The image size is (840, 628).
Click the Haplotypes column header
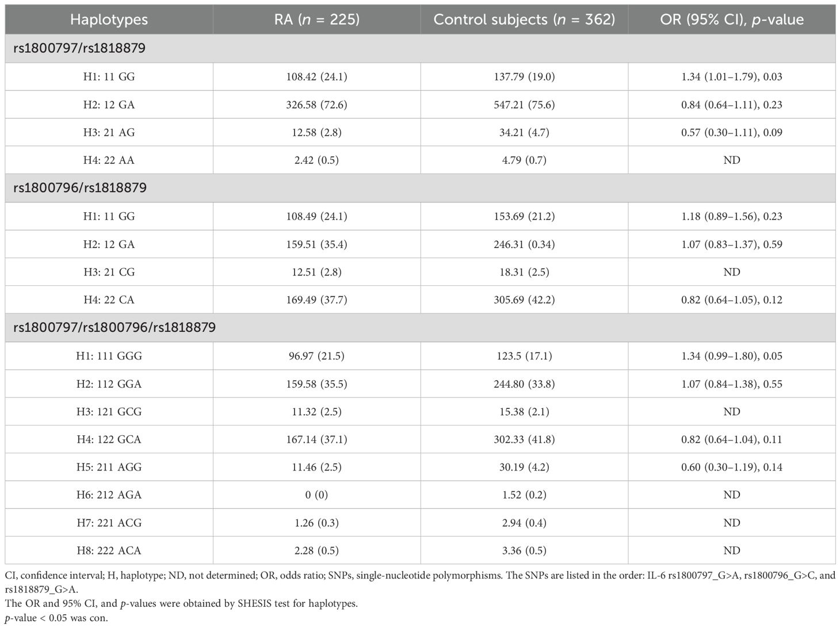109,20
